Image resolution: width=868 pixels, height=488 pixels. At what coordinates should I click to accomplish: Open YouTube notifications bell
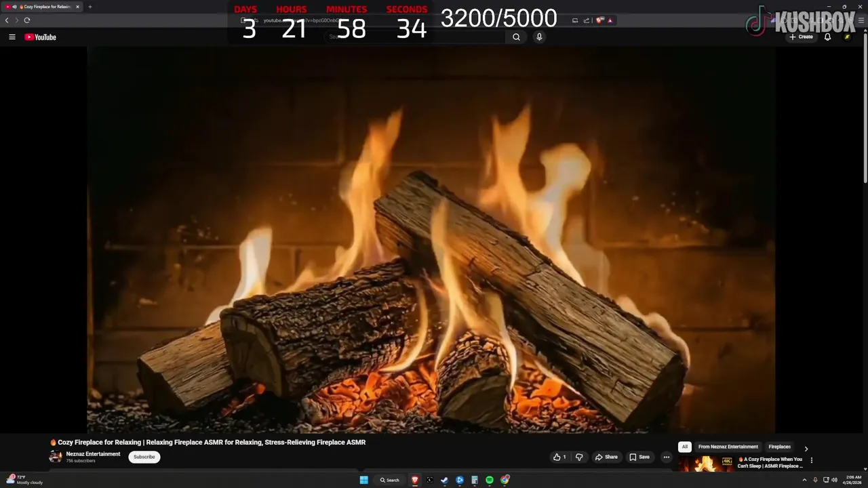click(827, 37)
